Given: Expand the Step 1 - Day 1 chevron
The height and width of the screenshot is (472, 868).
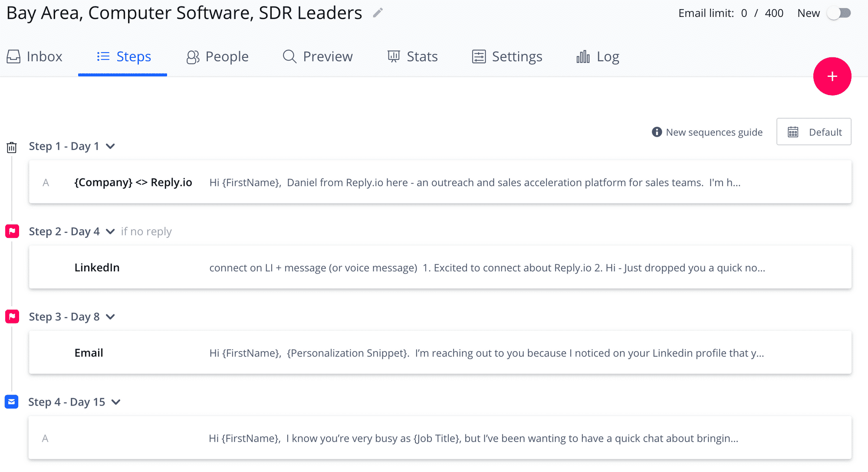Looking at the screenshot, I should click(x=110, y=146).
